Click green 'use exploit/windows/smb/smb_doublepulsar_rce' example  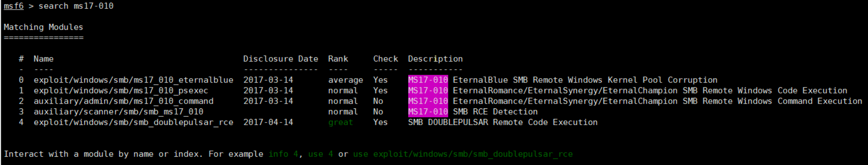[463, 154]
